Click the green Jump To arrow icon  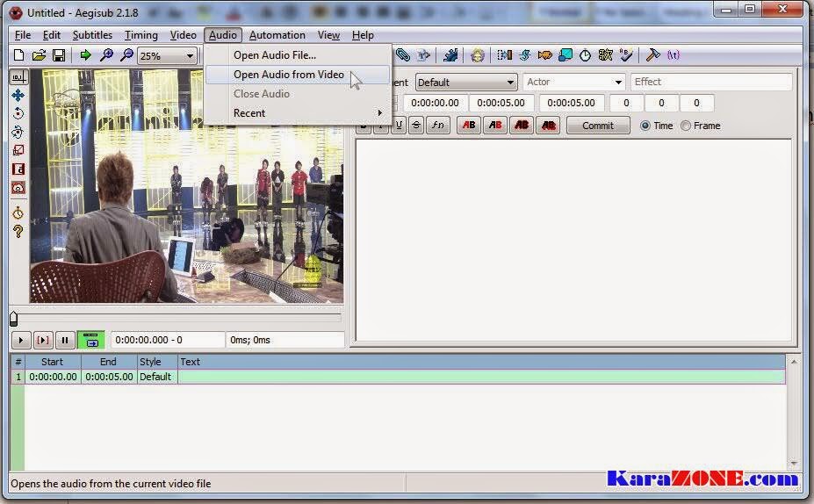pyautogui.click(x=86, y=55)
